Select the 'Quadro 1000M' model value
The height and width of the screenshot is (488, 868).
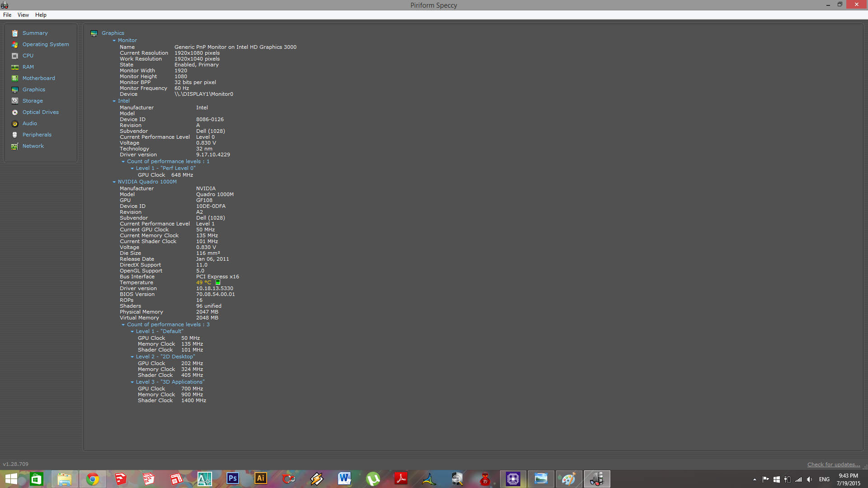point(215,194)
